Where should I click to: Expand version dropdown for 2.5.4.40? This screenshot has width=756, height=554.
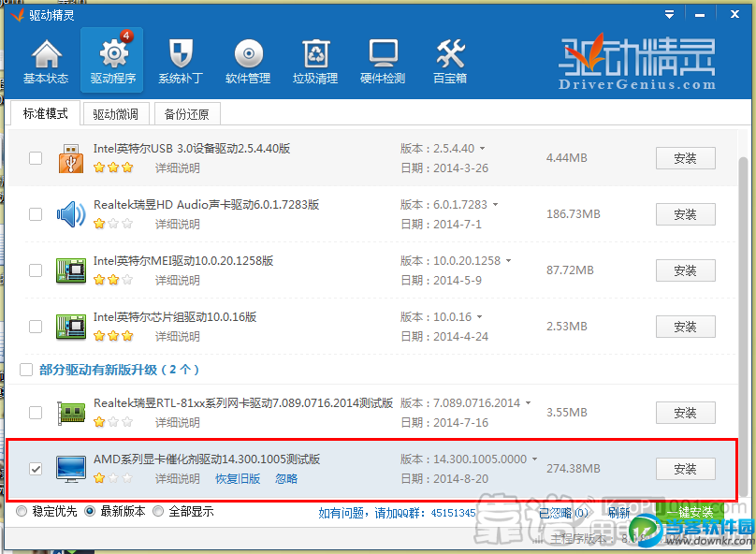[x=482, y=149]
